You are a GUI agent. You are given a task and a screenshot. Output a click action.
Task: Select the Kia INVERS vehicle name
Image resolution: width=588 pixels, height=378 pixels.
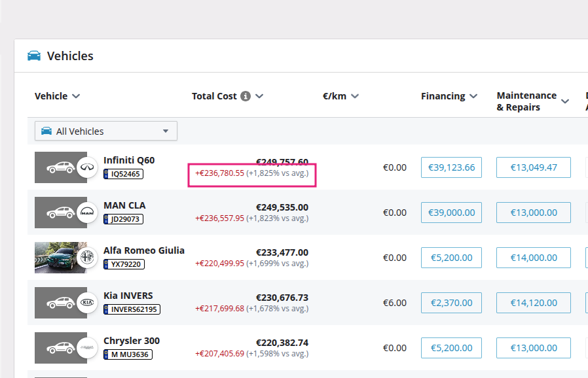(x=128, y=296)
